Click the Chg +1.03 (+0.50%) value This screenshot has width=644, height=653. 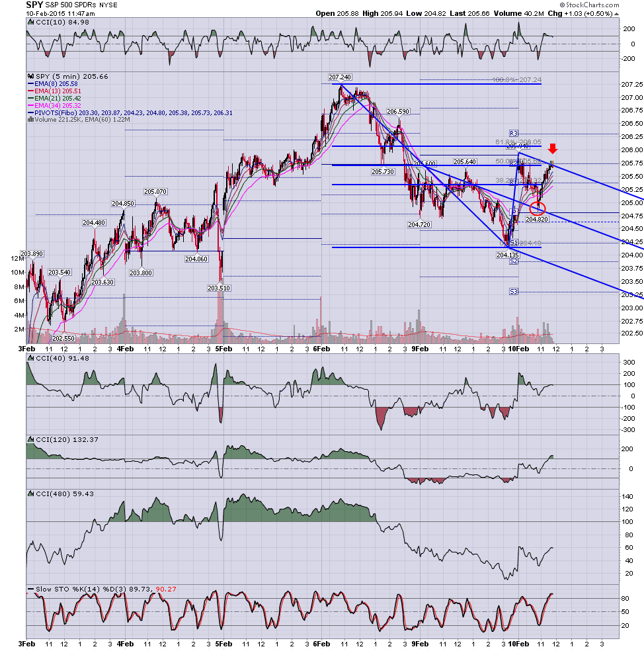[x=580, y=13]
